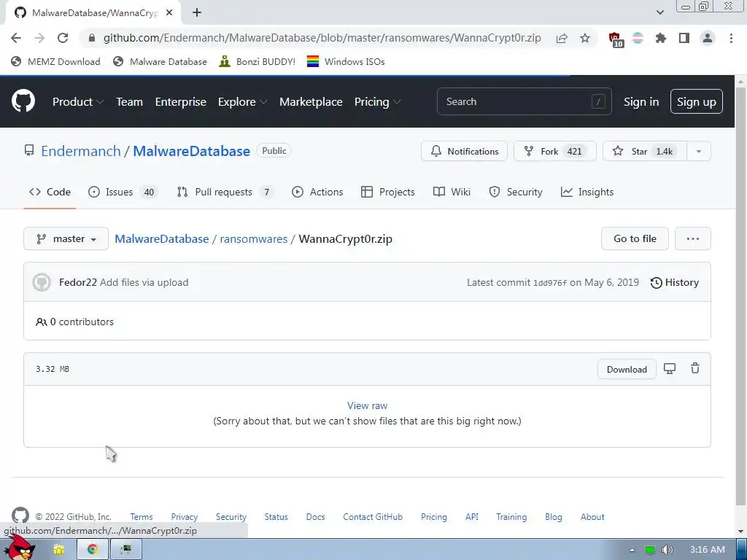This screenshot has width=747, height=560.
Task: Click the Notifications button
Action: pyautogui.click(x=464, y=152)
